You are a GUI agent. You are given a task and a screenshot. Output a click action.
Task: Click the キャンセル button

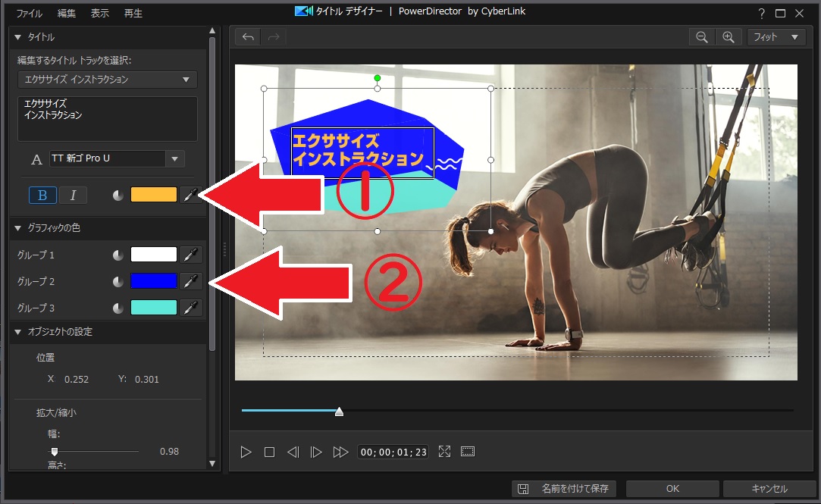click(769, 489)
